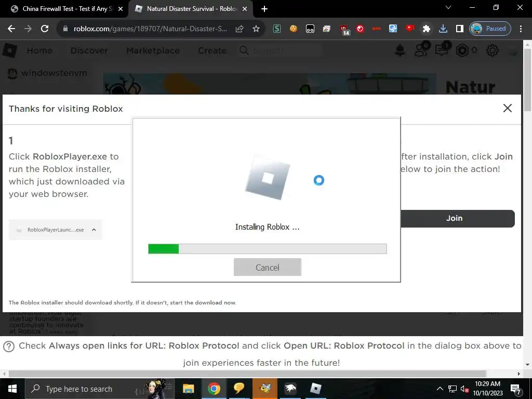The height and width of the screenshot is (399, 532).
Task: Reload the page with the refresh icon
Action: [x=45, y=29]
